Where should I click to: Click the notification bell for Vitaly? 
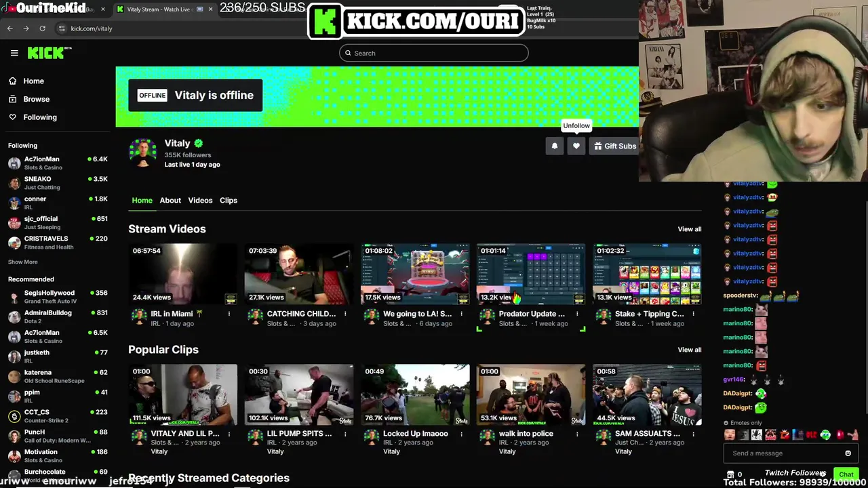[555, 146]
